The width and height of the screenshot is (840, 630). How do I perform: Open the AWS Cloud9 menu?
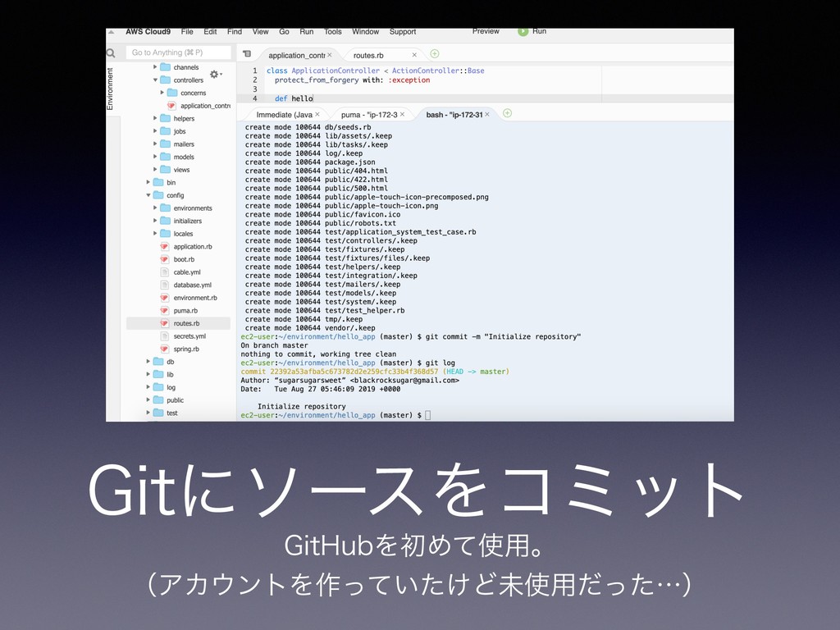[148, 32]
